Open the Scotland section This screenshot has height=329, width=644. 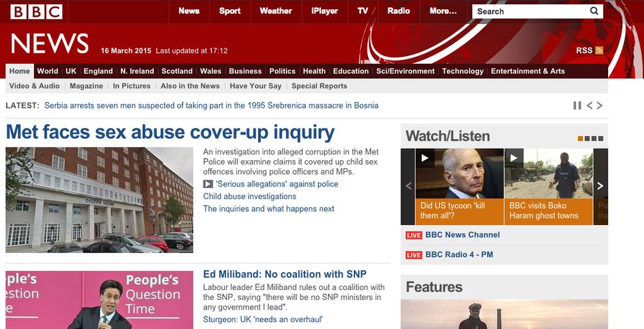(177, 71)
